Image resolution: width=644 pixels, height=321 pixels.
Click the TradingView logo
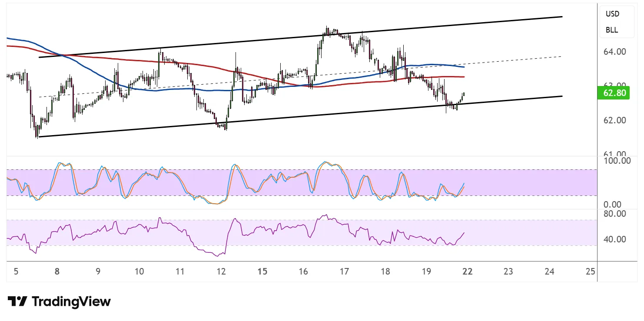point(59,301)
